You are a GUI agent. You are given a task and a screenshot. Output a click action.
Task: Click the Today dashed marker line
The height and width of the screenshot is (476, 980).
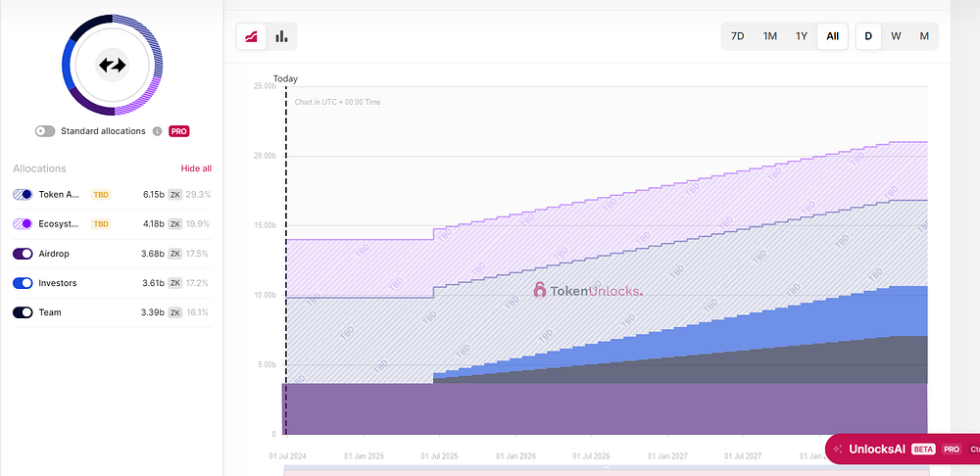click(286, 260)
